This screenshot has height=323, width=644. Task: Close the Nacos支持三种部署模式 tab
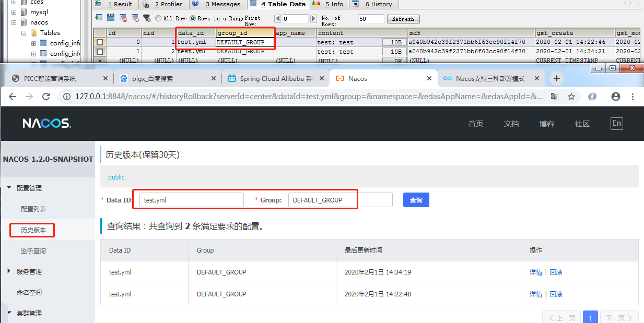pos(536,78)
